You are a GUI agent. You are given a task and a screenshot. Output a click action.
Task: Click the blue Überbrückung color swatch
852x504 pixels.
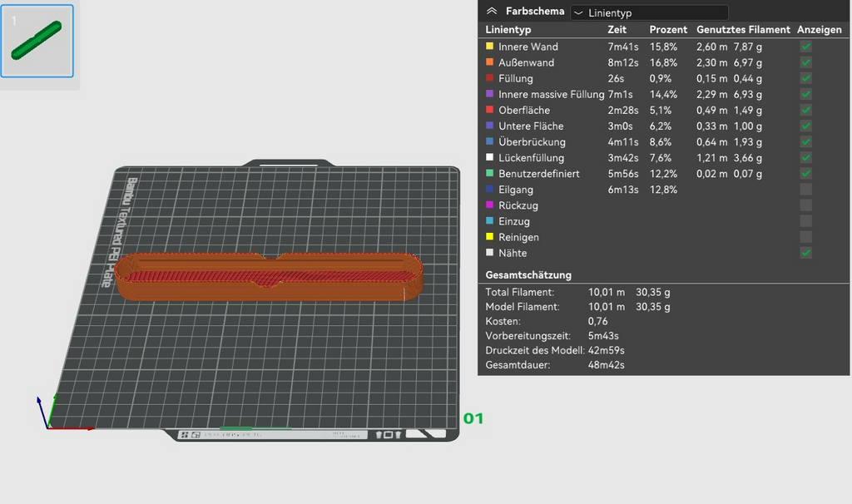[489, 141]
